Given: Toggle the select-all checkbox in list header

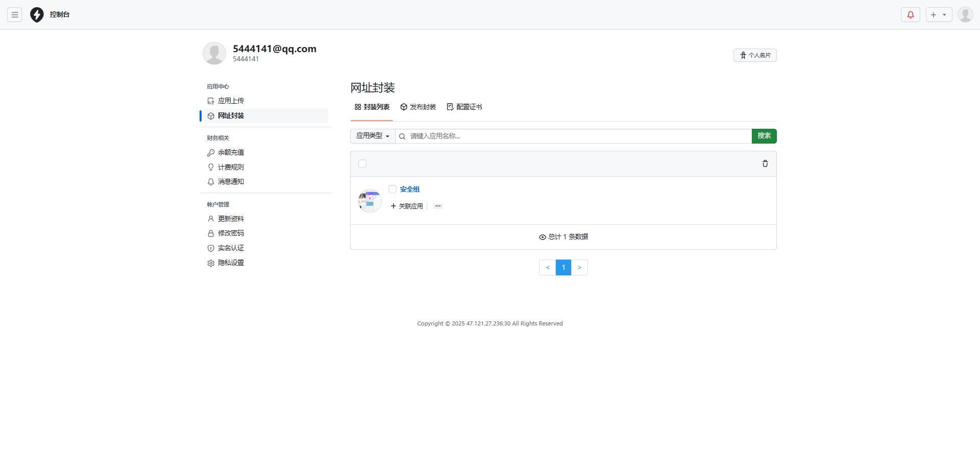Looking at the screenshot, I should [362, 164].
